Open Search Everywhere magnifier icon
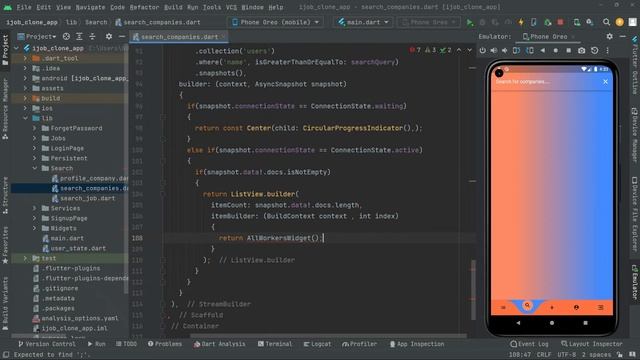Image resolution: width=640 pixels, height=360 pixels. click(x=607, y=22)
